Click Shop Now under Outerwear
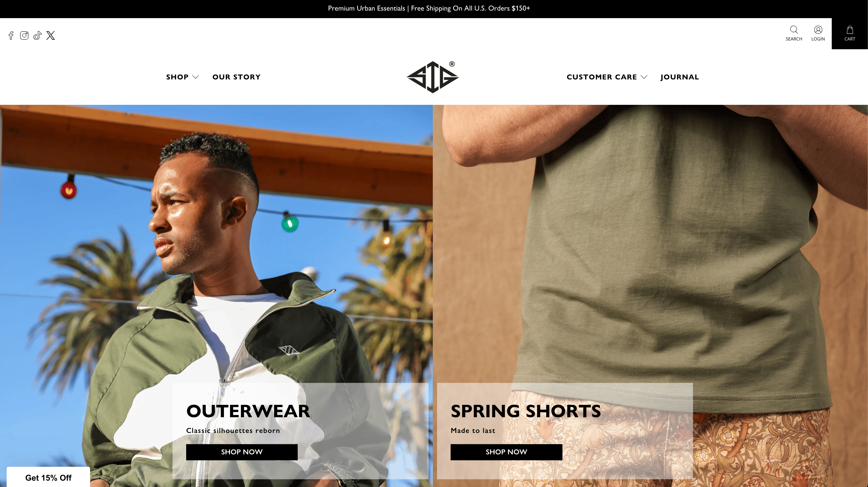 [x=242, y=452]
